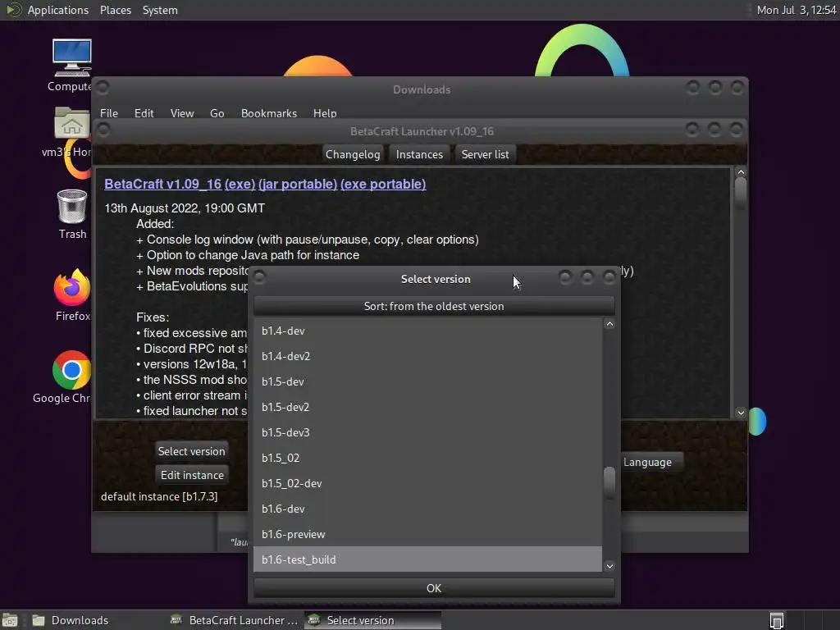Select version b1.5-dev2
Screen dimensions: 840x630
[x=427, y=407]
